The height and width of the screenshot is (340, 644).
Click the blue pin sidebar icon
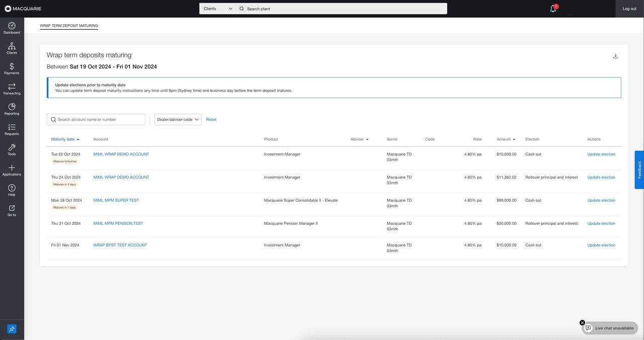[x=12, y=329]
